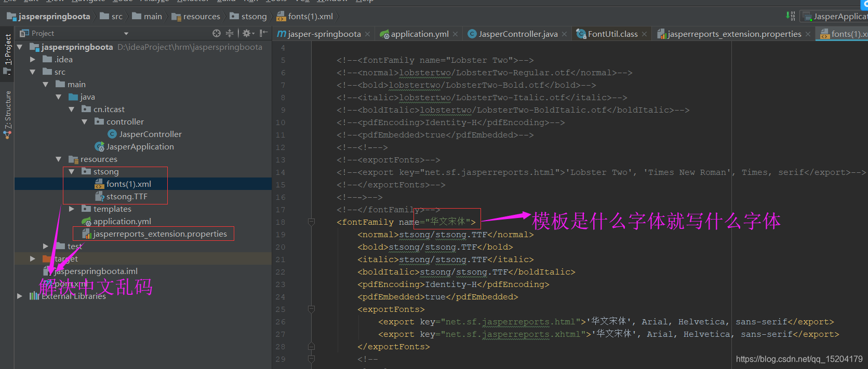Image resolution: width=868 pixels, height=369 pixels.
Task: Select fonts(1).xml in the navigation breadcrumb
Action: [305, 17]
